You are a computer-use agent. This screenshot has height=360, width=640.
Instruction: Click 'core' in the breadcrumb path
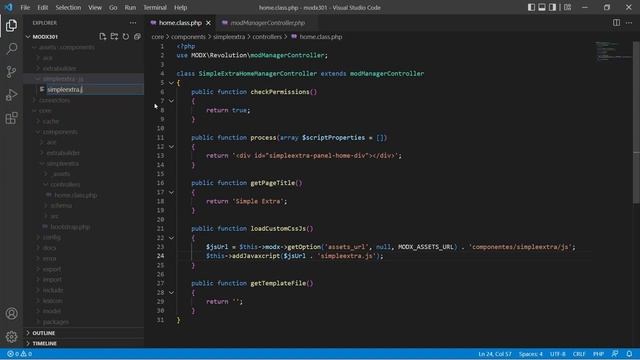click(x=158, y=37)
